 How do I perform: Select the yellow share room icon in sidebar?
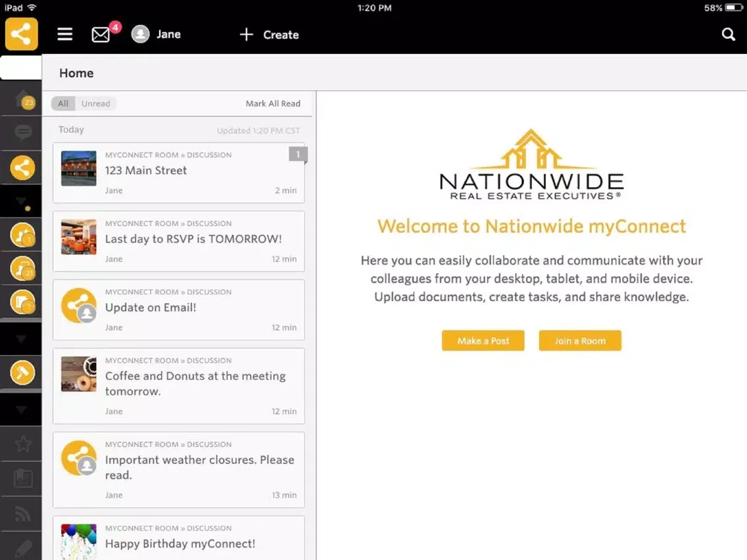click(22, 168)
